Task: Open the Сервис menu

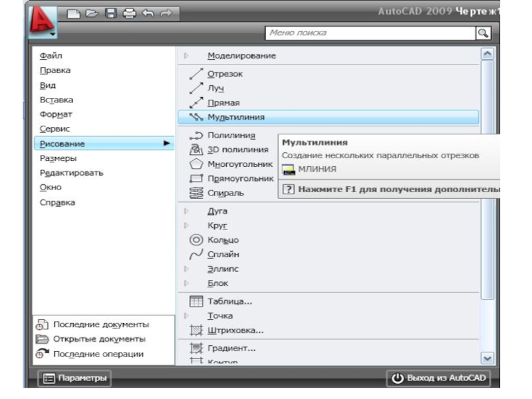Action: [55, 129]
